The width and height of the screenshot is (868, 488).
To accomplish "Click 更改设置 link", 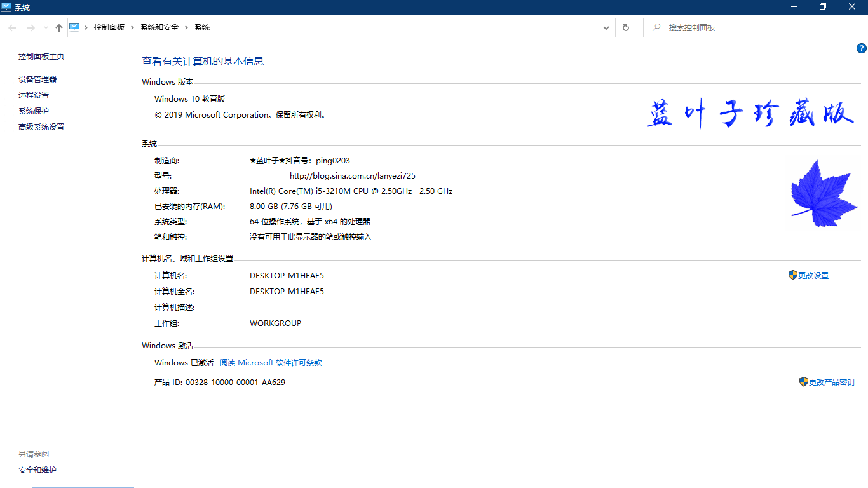I will tap(813, 276).
